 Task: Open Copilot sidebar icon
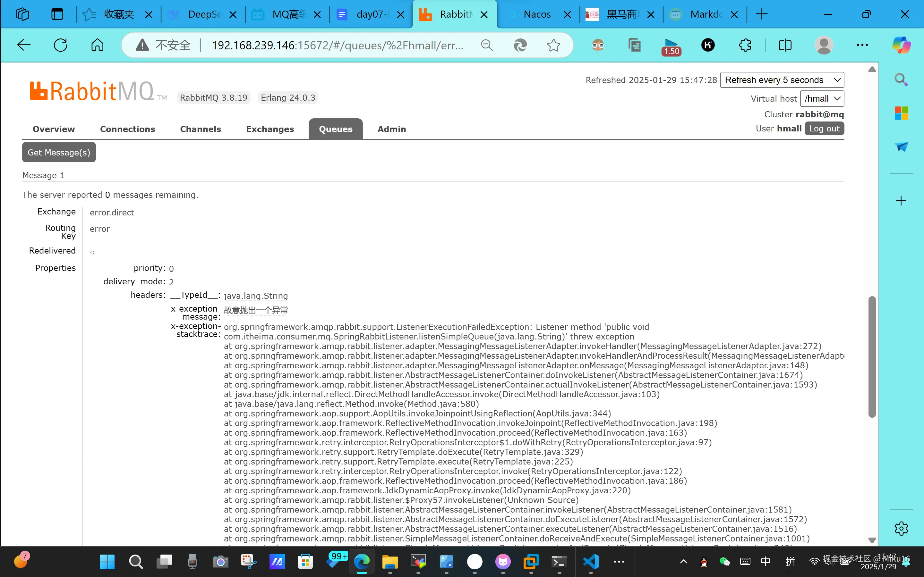coord(901,45)
